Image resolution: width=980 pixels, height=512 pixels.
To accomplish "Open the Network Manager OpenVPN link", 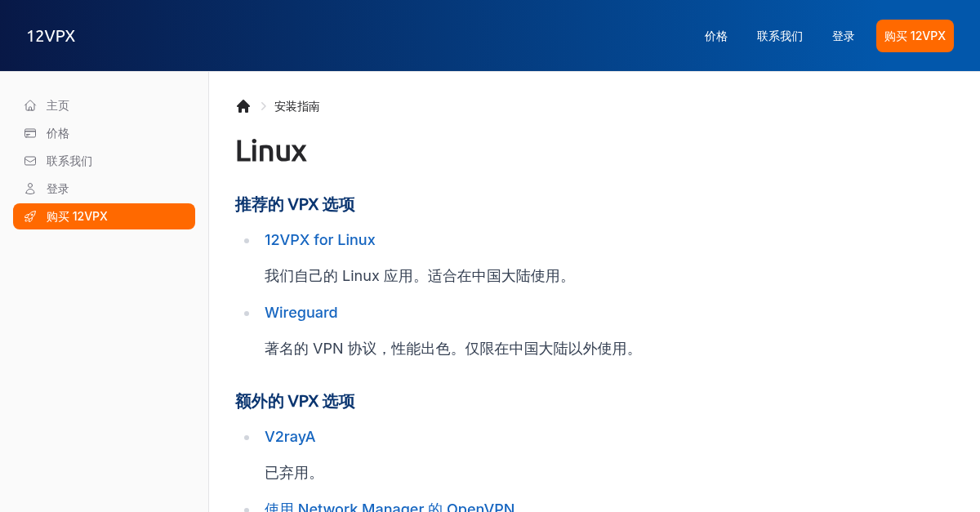I will 390,506.
